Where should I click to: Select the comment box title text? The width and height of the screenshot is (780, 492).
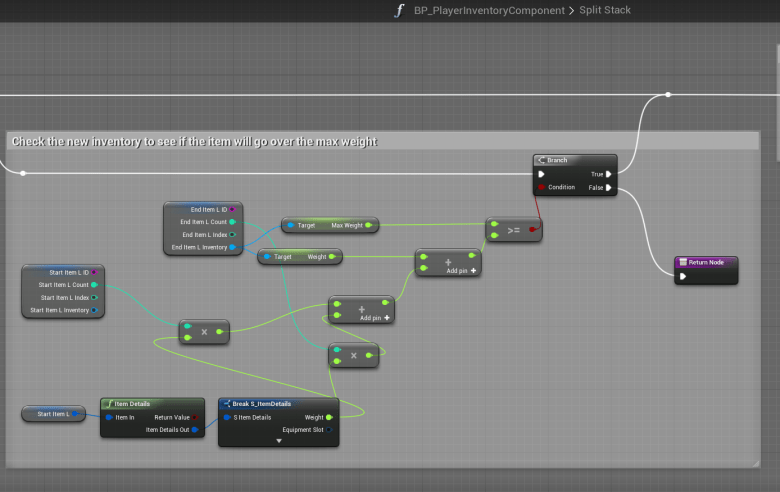click(x=194, y=142)
